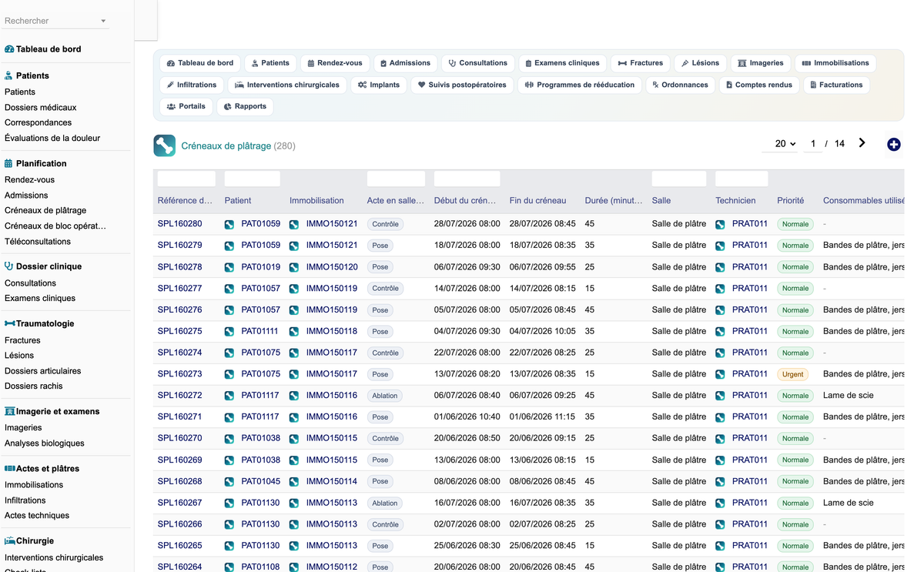Image resolution: width=924 pixels, height=572 pixels.
Task: Sort by Priorité column header
Action: pyautogui.click(x=791, y=200)
